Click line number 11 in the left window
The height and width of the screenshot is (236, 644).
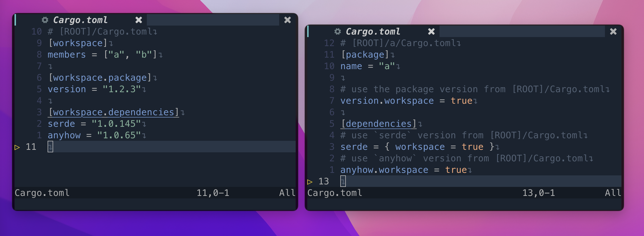pyautogui.click(x=31, y=147)
